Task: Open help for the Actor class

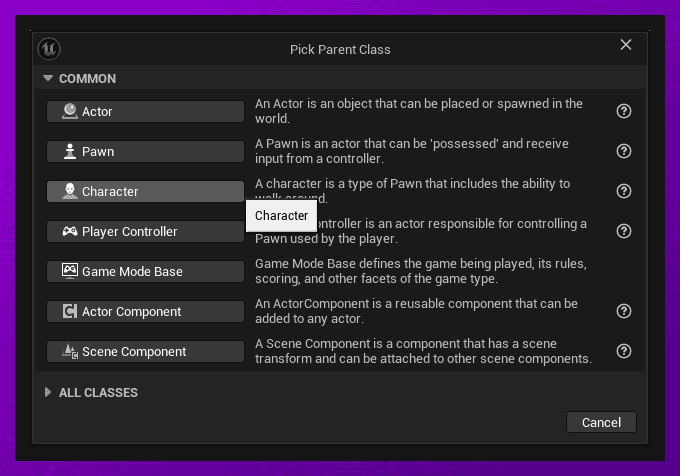Action: (624, 111)
